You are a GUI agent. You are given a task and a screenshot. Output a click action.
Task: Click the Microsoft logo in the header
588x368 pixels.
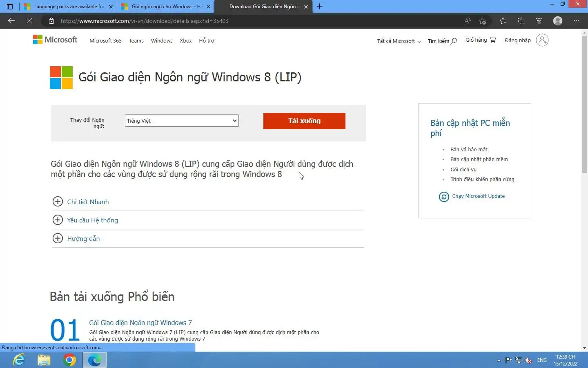click(55, 40)
